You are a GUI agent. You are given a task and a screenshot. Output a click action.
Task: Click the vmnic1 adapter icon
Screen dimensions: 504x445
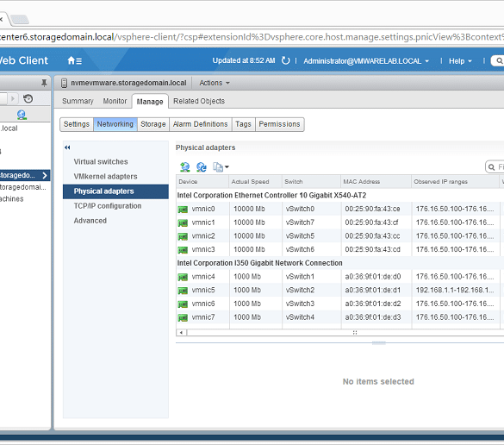tap(183, 223)
